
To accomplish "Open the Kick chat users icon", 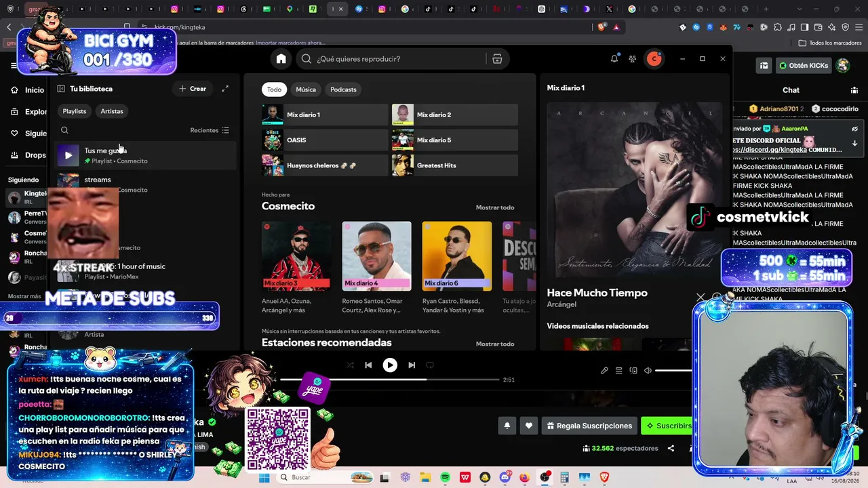I will (x=854, y=90).
